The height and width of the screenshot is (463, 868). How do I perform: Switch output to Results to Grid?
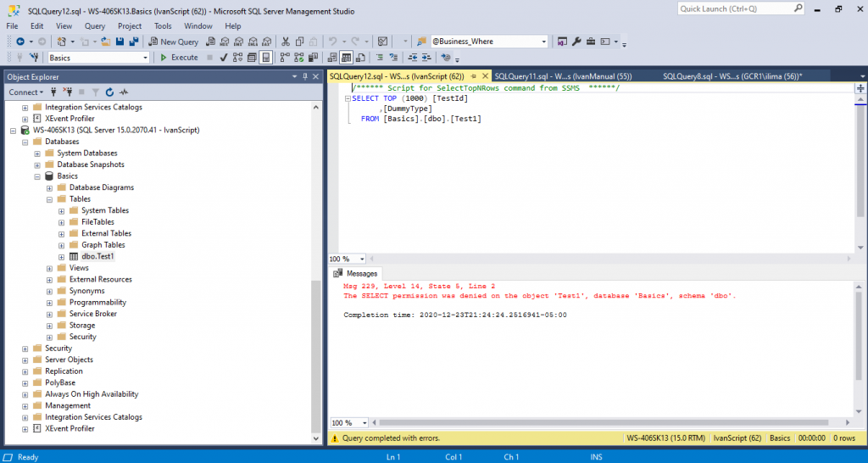[347, 57]
